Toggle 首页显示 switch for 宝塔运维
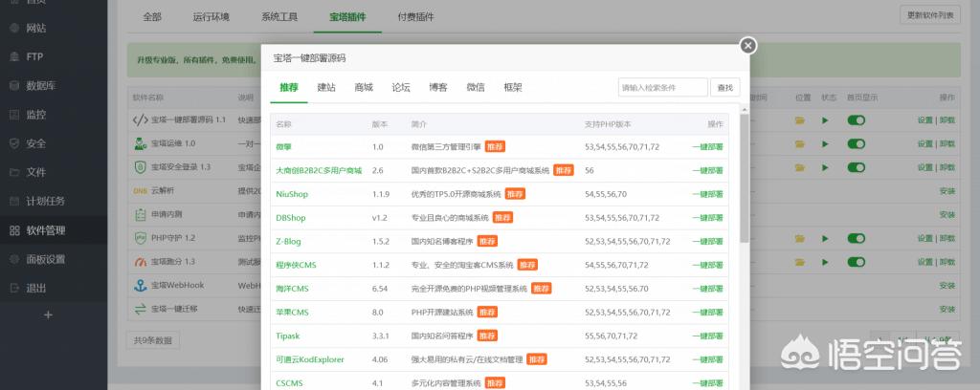The height and width of the screenshot is (390, 980). click(x=857, y=144)
